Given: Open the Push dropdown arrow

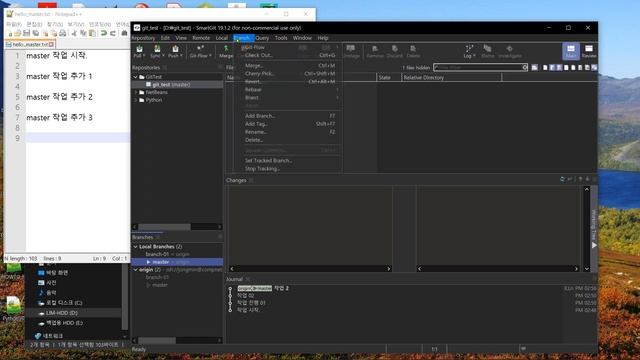Looking at the screenshot, I should tap(181, 56).
